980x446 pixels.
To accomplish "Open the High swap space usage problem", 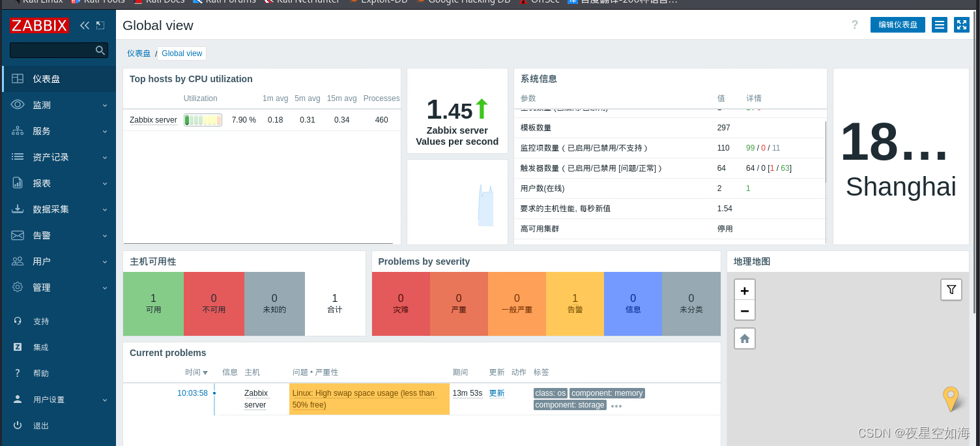I will [363, 399].
